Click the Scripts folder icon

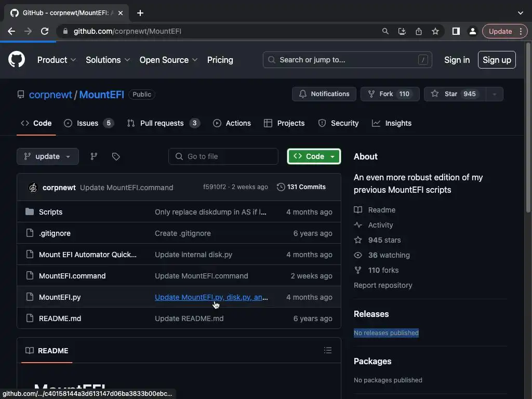click(30, 212)
